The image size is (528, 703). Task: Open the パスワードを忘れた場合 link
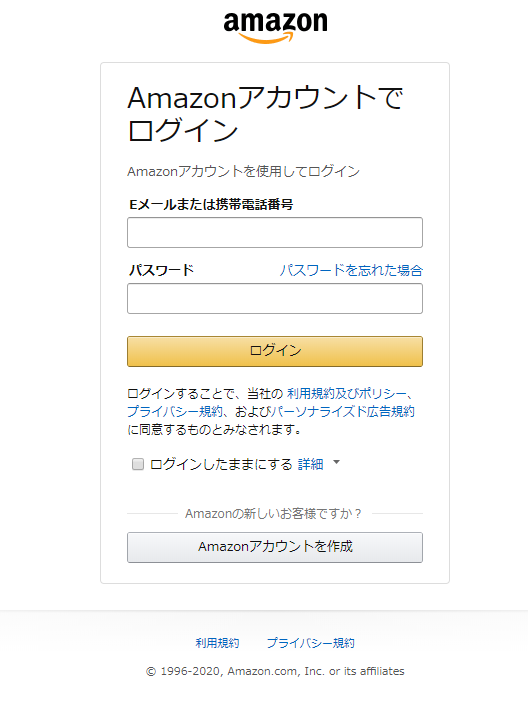351,270
